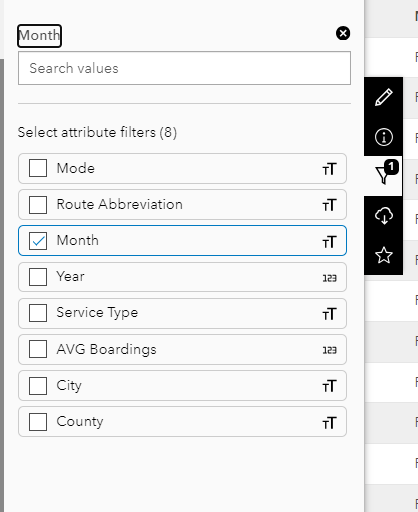Open the pencil edit tool in sidebar
The width and height of the screenshot is (418, 512).
point(384,97)
